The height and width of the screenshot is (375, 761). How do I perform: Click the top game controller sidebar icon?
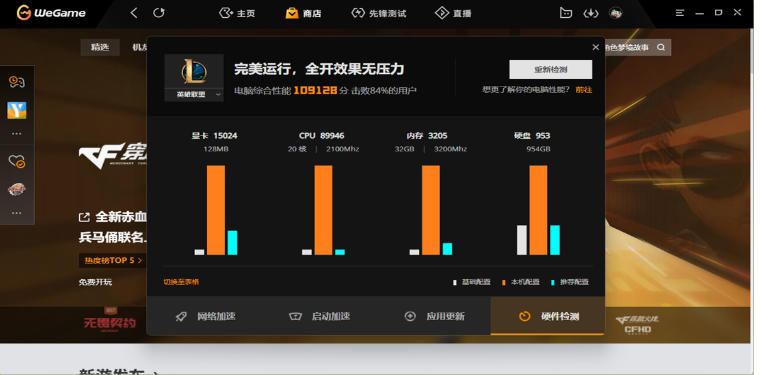coord(17,82)
